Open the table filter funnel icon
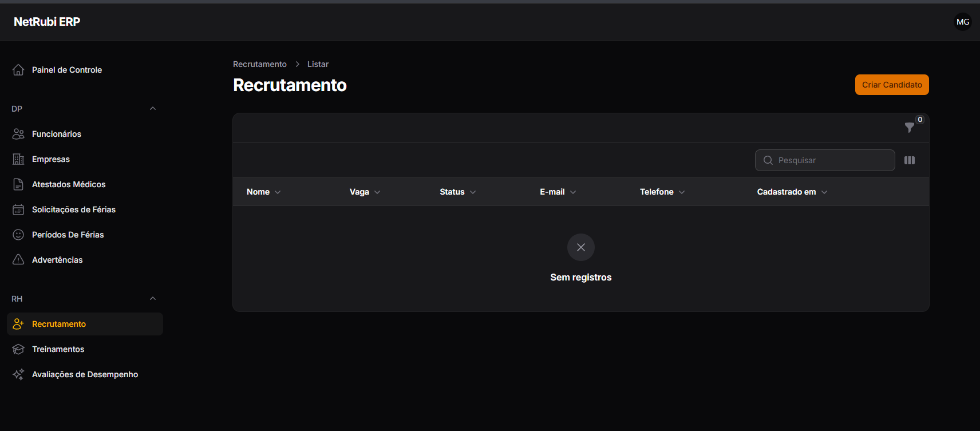 pyautogui.click(x=909, y=128)
